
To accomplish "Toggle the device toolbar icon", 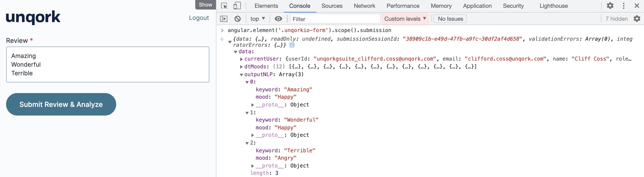I will tap(237, 5).
